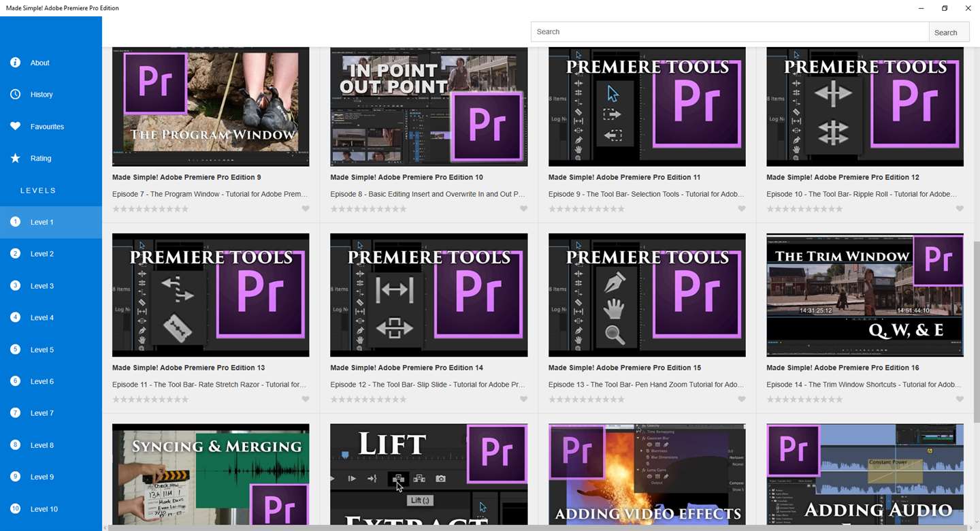Open the Slip Slide thumbnail of Edition 14
The image size is (980, 531).
(x=429, y=295)
